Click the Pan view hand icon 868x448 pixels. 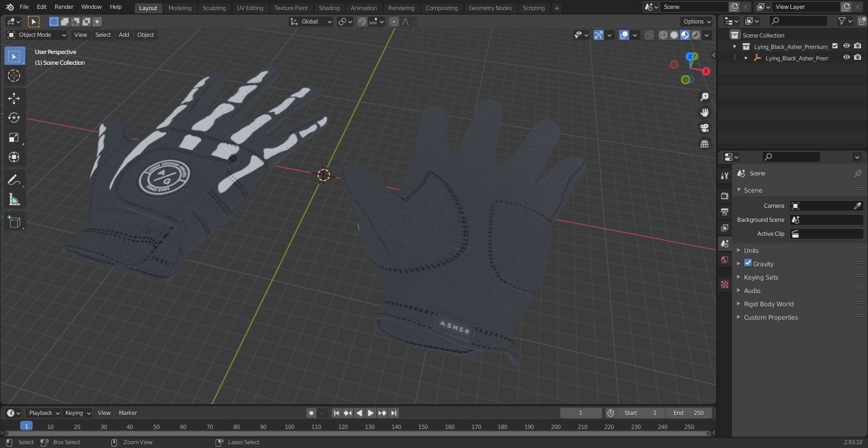click(x=704, y=112)
